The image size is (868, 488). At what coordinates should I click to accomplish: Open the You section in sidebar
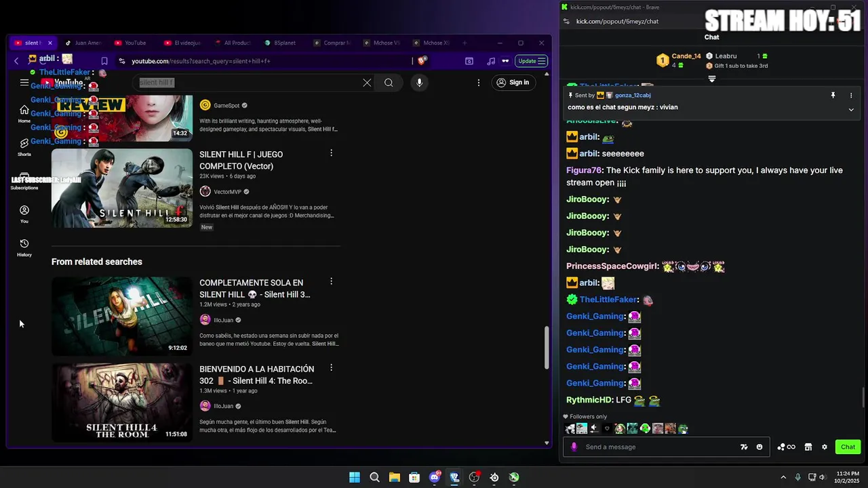pos(24,214)
